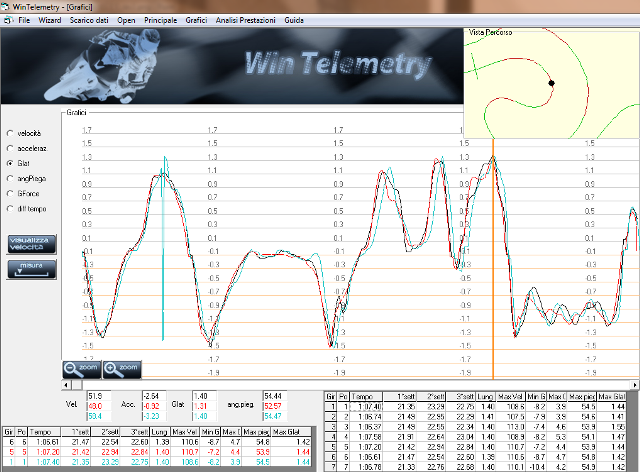This screenshot has height=472, width=640.
Task: Click the cyan Vel. value field 50.4
Action: point(98,416)
